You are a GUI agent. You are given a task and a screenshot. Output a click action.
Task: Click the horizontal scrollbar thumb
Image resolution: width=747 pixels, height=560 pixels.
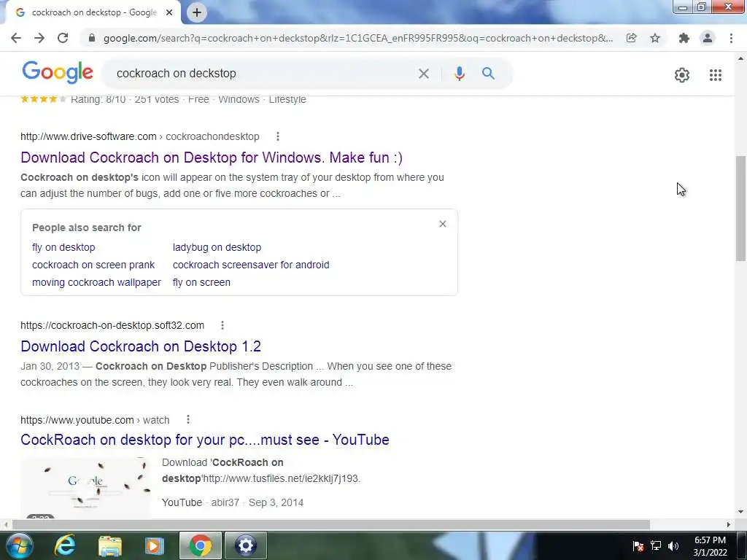point(331,524)
